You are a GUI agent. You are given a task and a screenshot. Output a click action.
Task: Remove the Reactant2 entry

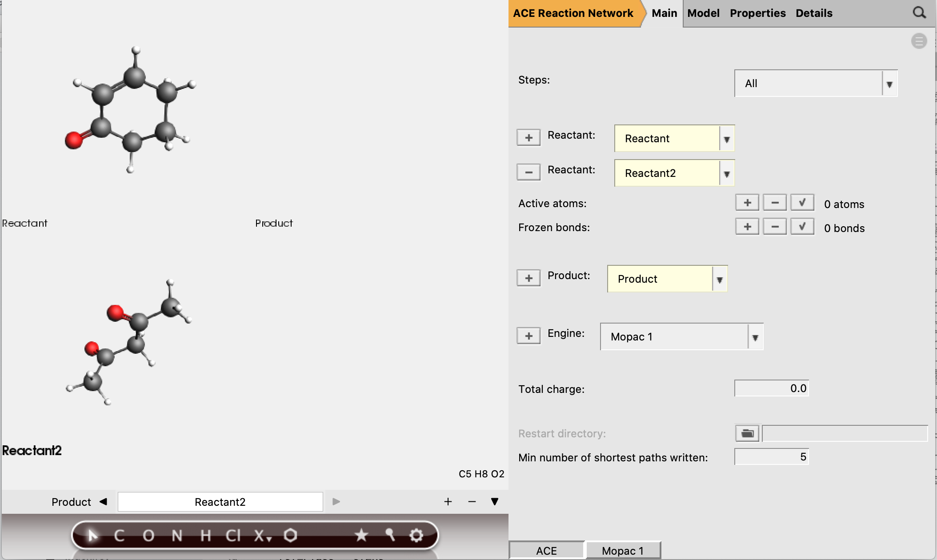[528, 172]
